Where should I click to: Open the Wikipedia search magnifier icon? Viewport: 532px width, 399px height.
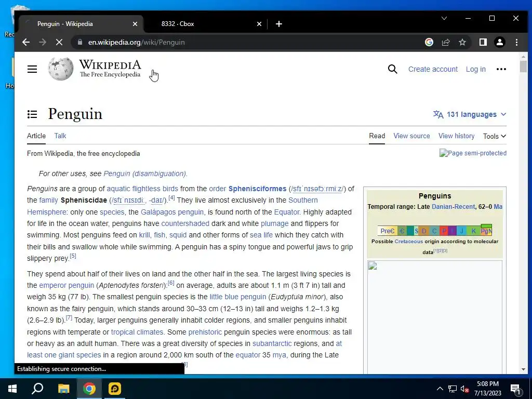tap(393, 69)
